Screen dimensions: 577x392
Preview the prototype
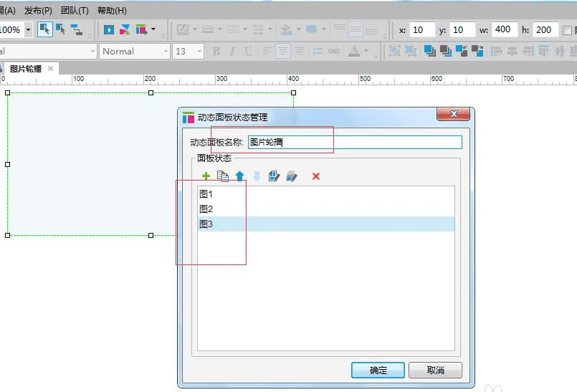tap(108, 29)
